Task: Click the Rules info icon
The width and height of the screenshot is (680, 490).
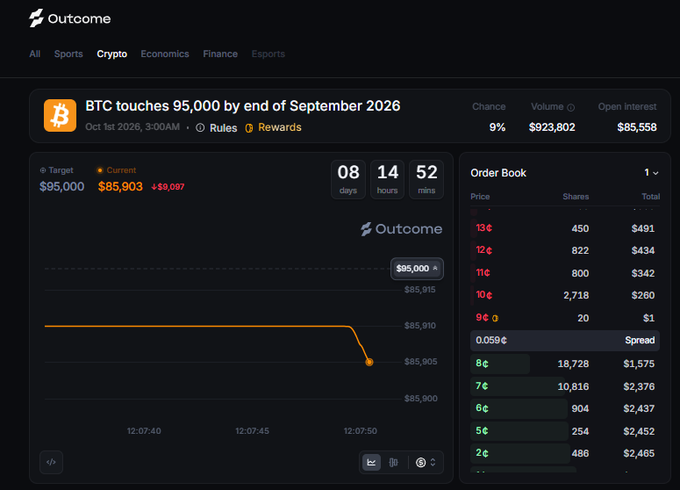Action: tap(200, 127)
